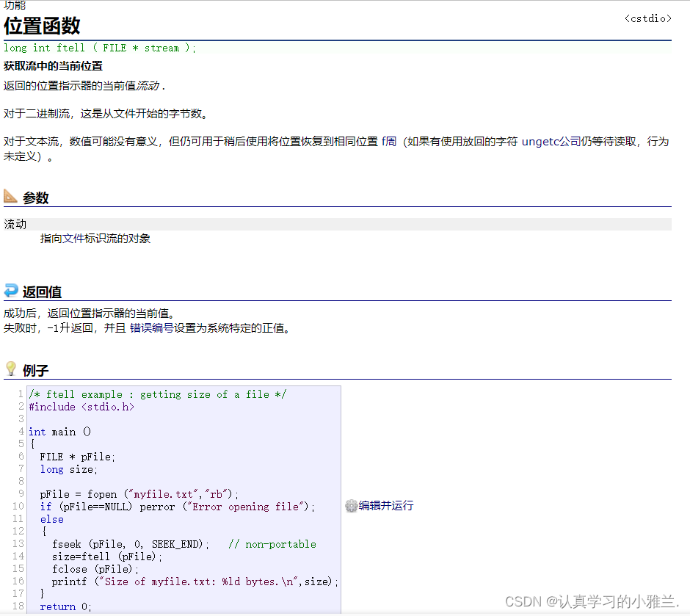Click the 编辑并运行 link
The width and height of the screenshot is (690, 616).
(x=385, y=506)
